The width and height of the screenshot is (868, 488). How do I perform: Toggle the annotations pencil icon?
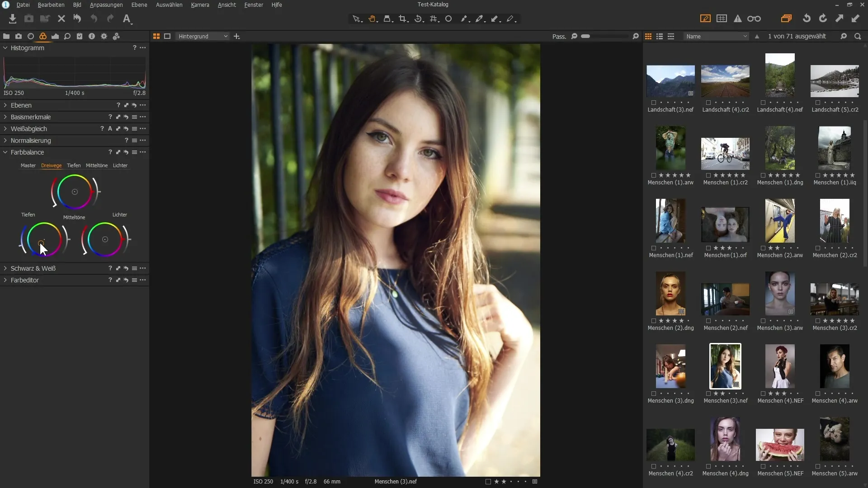705,19
